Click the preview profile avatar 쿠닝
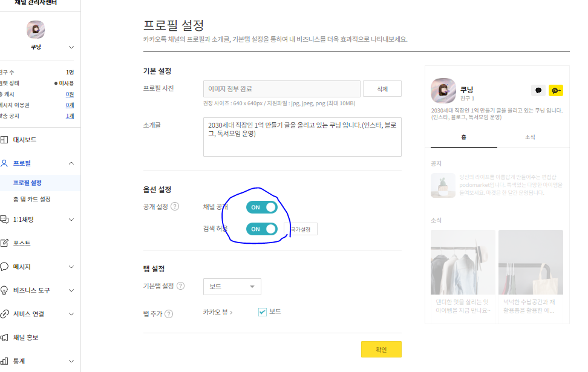 click(443, 90)
